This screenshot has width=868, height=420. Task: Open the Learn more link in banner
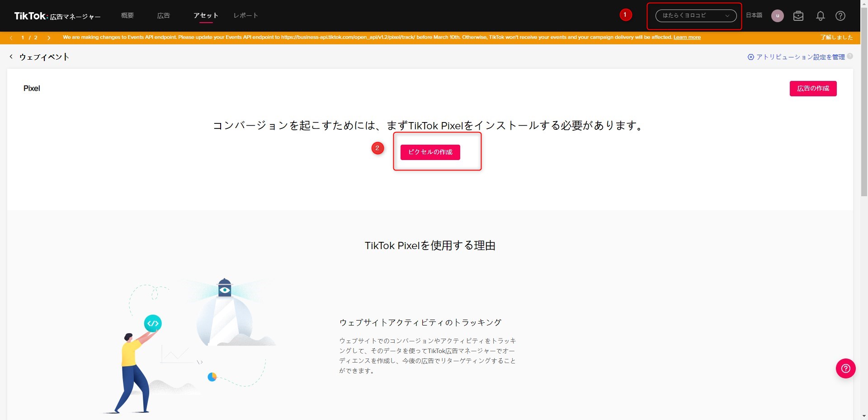tap(687, 38)
